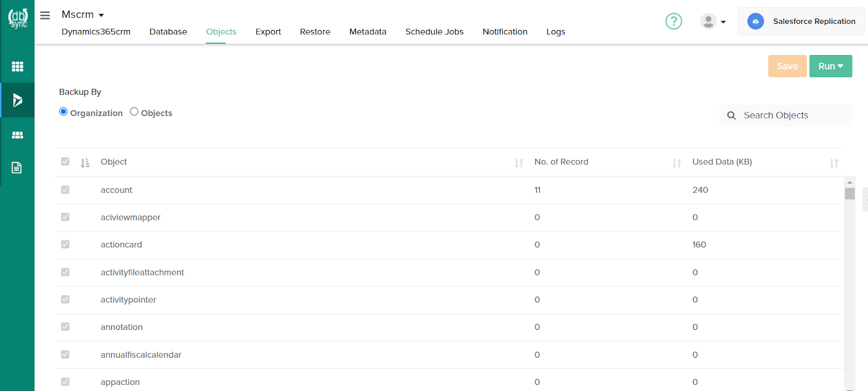
Task: Open the users group sidebar icon
Action: point(17,135)
